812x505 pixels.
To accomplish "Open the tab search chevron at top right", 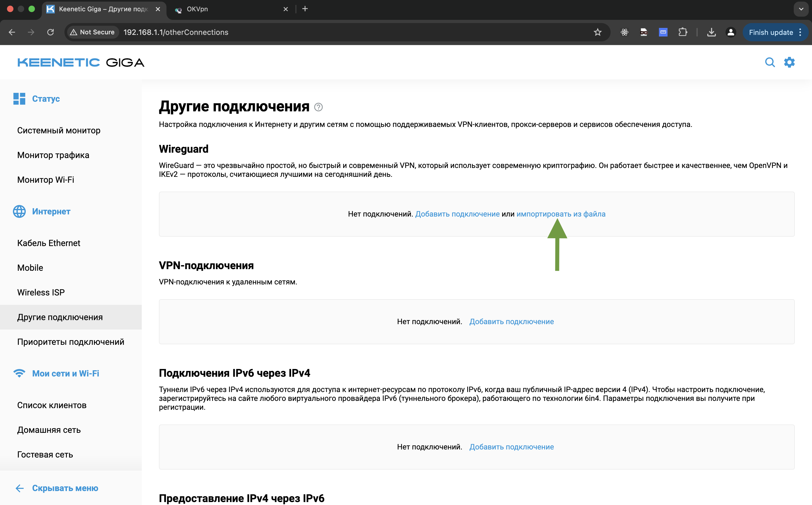I will point(801,9).
